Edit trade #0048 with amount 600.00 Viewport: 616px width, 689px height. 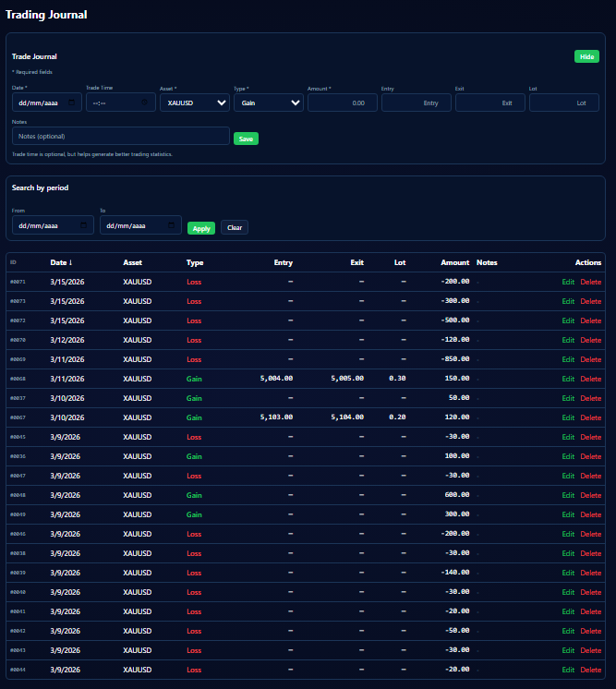[x=568, y=495]
